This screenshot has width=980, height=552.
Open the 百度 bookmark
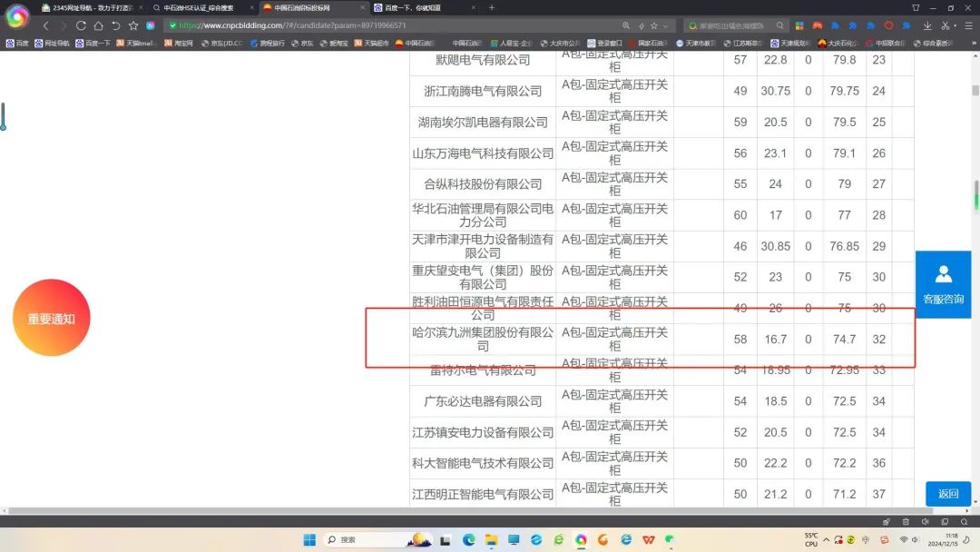click(17, 44)
